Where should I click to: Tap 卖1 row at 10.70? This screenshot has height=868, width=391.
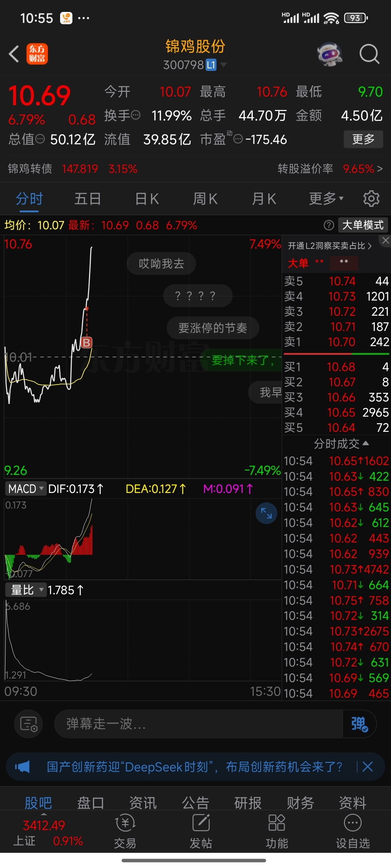336,342
